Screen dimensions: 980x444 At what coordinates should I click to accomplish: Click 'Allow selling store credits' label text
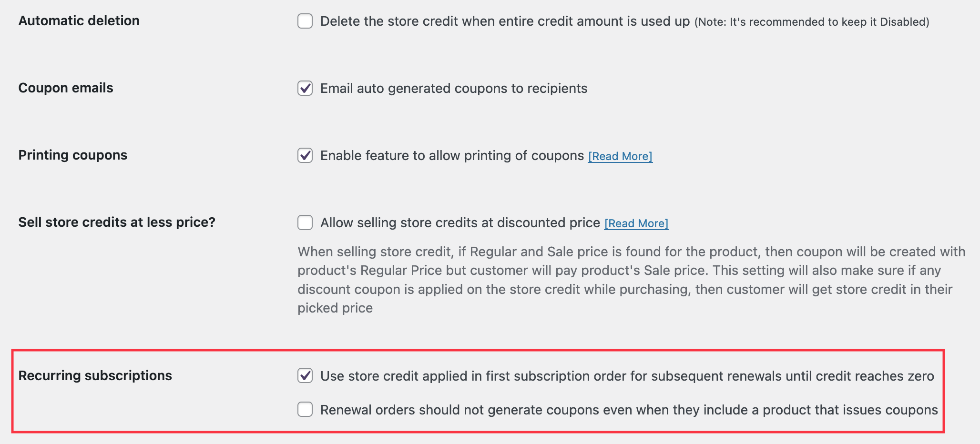pyautogui.click(x=459, y=223)
